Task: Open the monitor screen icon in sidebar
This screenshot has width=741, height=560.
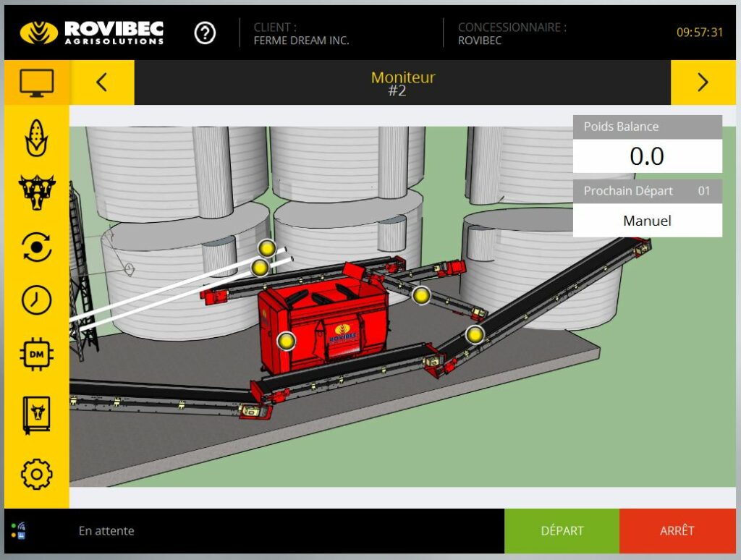Action: coord(36,82)
